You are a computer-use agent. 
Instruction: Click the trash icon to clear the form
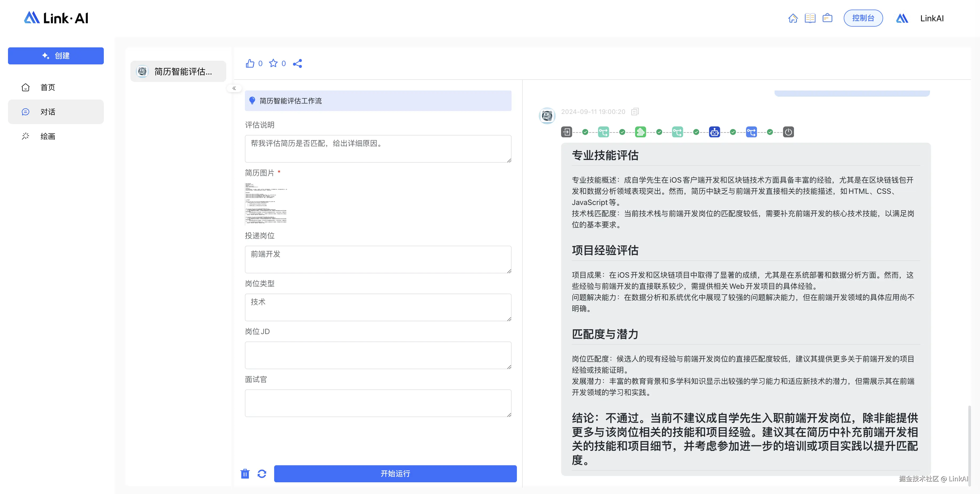[x=245, y=474]
